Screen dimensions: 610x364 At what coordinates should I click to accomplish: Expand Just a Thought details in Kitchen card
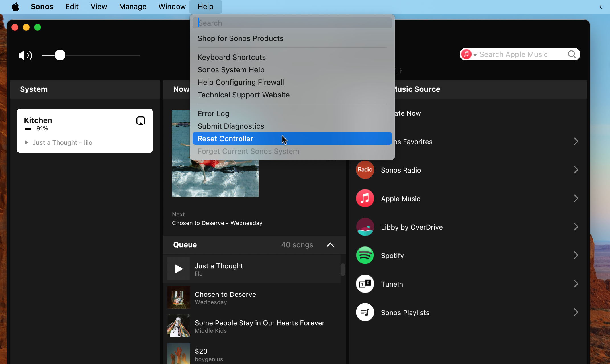26,142
